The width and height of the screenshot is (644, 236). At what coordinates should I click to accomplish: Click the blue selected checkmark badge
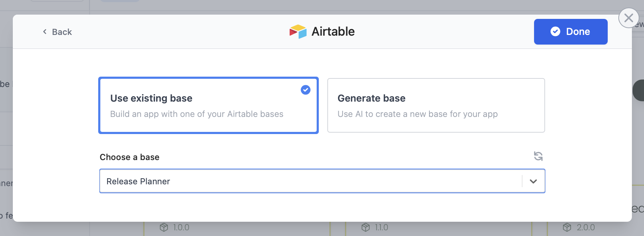pyautogui.click(x=306, y=90)
